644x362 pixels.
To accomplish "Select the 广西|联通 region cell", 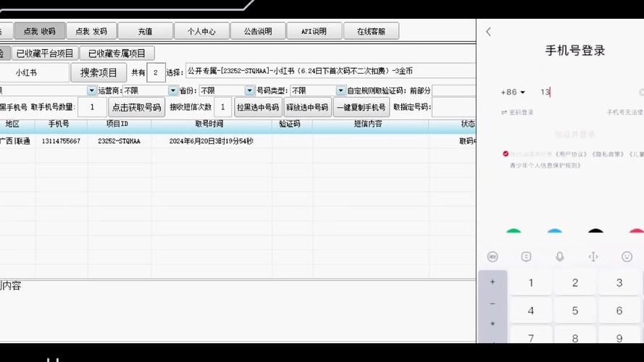I will click(16, 141).
